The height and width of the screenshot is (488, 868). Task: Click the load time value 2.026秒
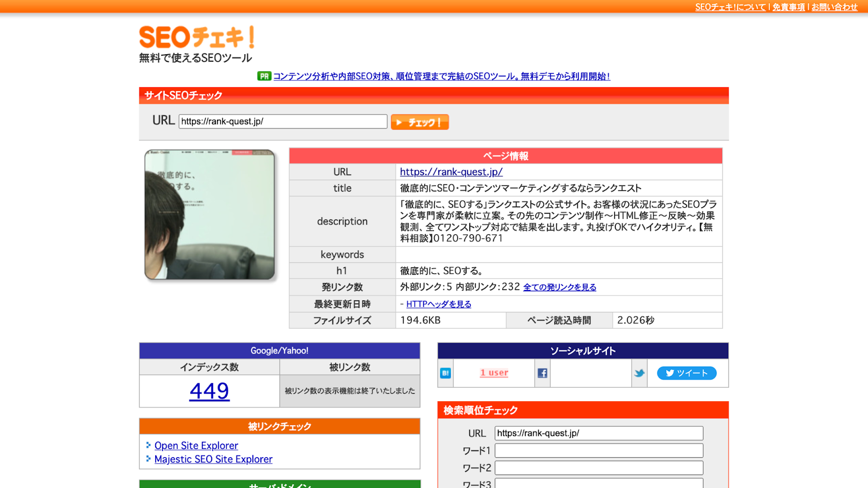[x=636, y=320]
